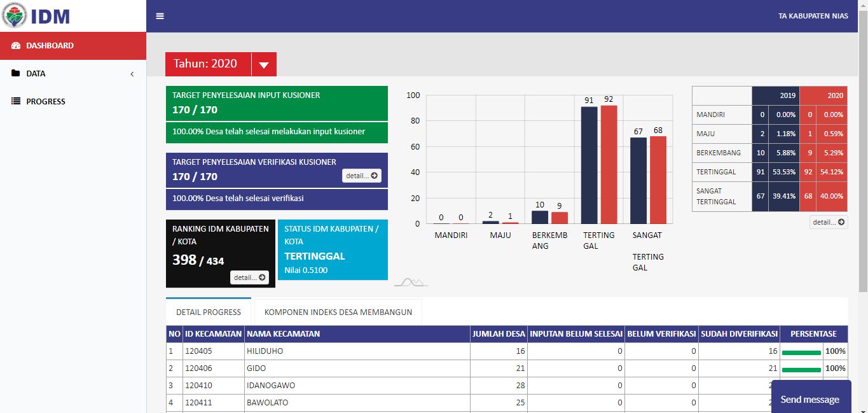The height and width of the screenshot is (413, 868).
Task: Switch to Komponen Indeks Desa Membangun tab
Action: click(338, 312)
